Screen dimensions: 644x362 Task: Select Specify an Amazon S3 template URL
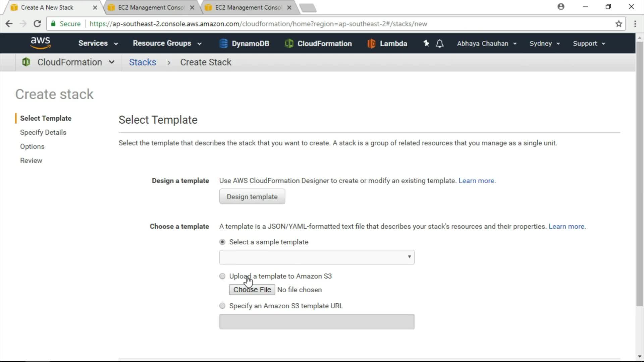222,306
